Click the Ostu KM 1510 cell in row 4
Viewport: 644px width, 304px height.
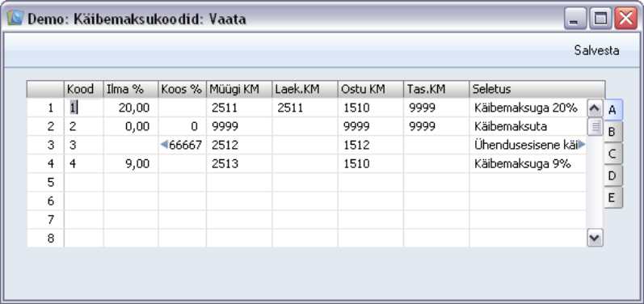371,164
